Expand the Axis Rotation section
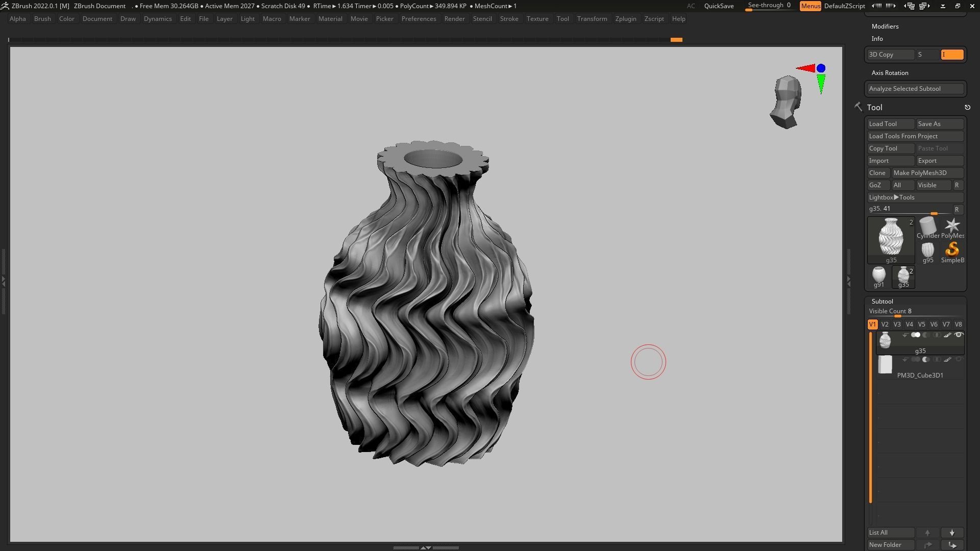980x551 pixels. click(890, 73)
